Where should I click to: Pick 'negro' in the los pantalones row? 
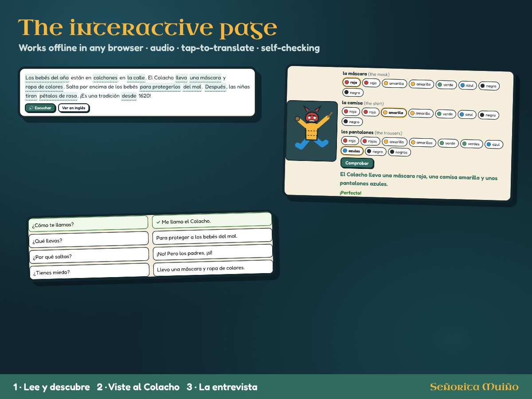pos(376,152)
